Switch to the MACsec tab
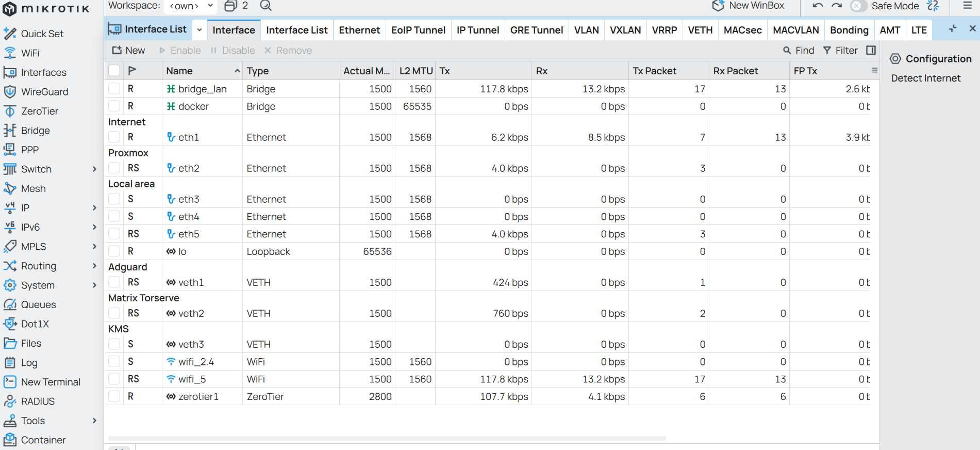 coord(742,30)
